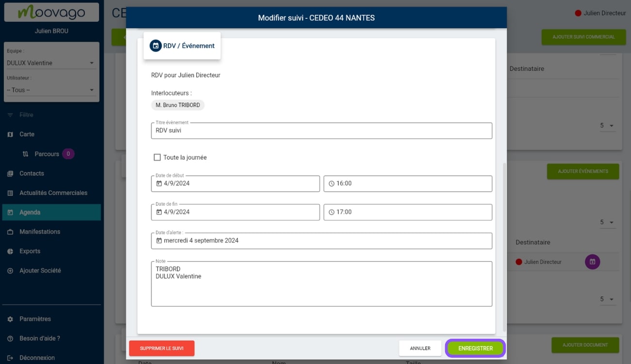
Task: Click Ajouter Événements button
Action: (x=583, y=171)
